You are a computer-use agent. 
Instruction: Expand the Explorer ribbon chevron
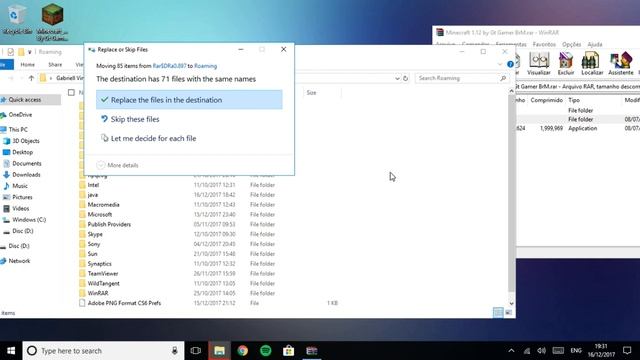(500, 64)
